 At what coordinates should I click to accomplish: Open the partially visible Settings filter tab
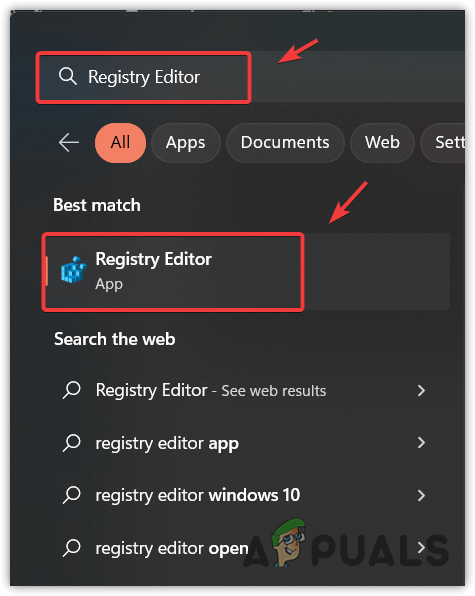coord(443,143)
